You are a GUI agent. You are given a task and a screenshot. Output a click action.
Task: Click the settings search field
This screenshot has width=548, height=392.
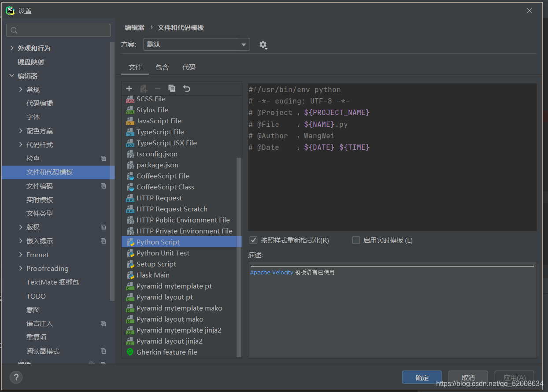(59, 30)
